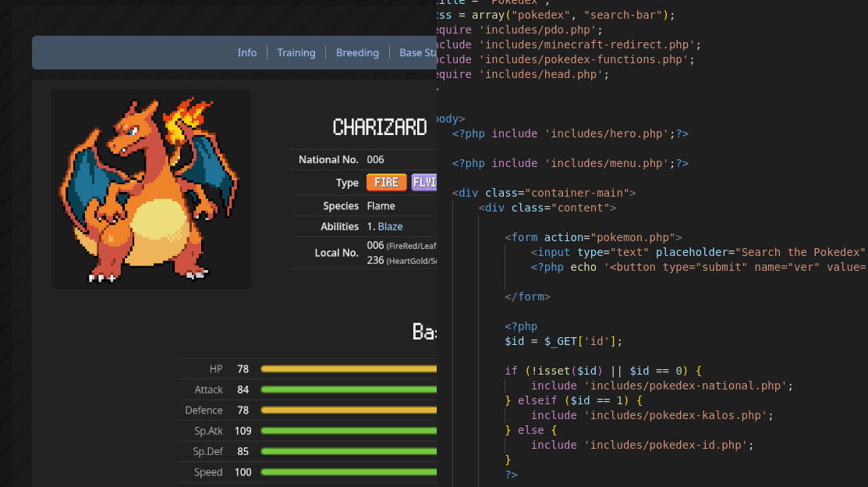The height and width of the screenshot is (487, 868).
Task: Select the "Attack" stat label
Action: [x=208, y=389]
